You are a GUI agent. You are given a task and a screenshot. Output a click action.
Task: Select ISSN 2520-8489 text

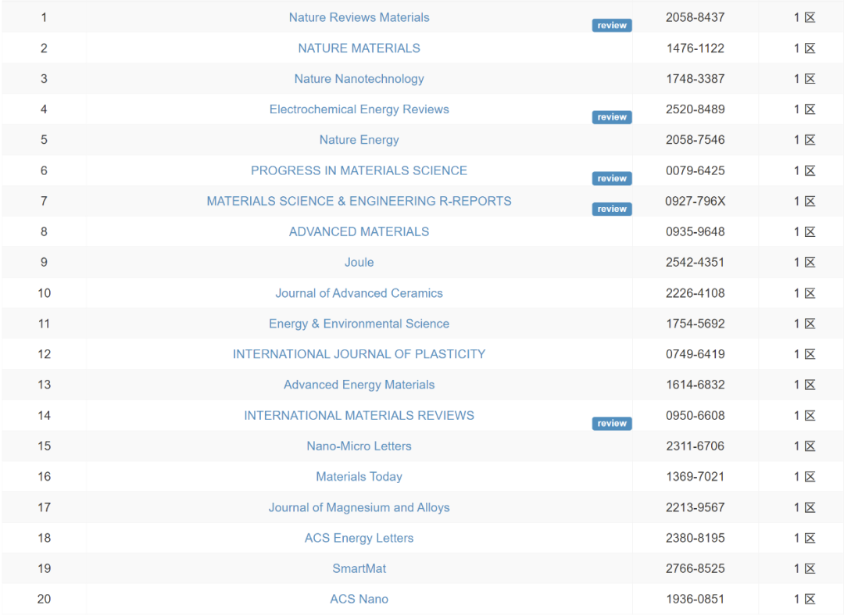[x=695, y=109]
